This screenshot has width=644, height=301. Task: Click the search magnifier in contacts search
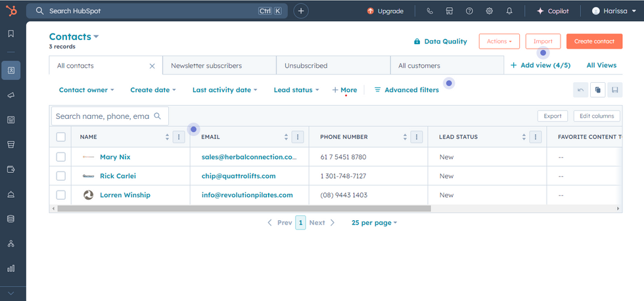(157, 116)
